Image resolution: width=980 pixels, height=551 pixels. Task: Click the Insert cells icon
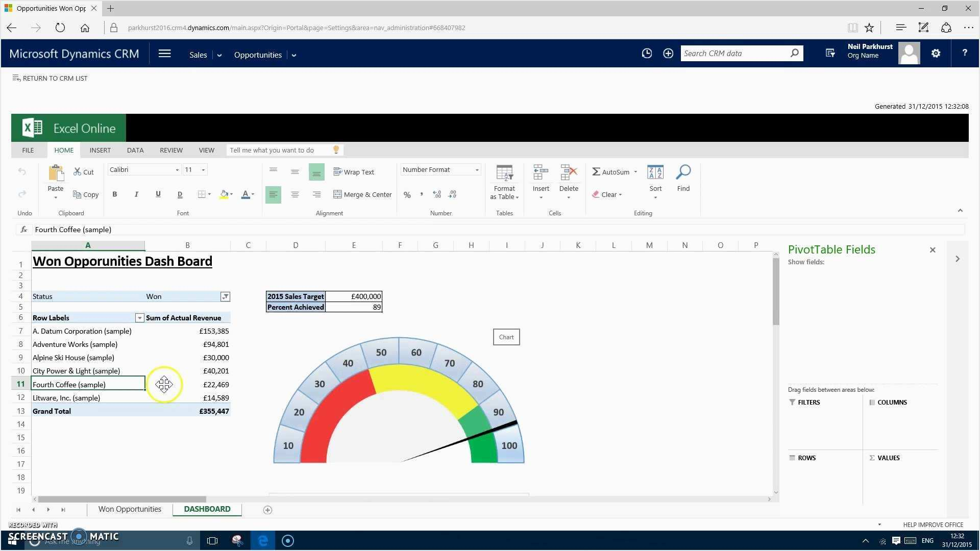[541, 173]
